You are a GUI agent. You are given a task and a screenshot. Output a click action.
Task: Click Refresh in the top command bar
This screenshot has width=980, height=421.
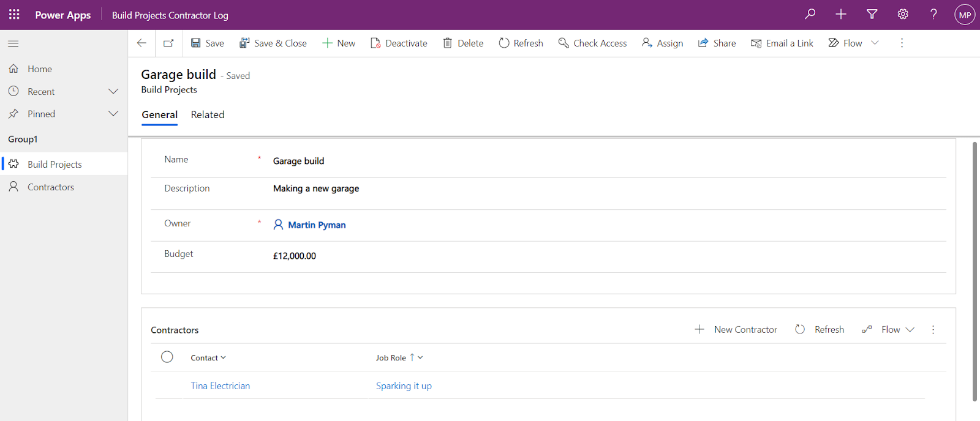[x=521, y=43]
